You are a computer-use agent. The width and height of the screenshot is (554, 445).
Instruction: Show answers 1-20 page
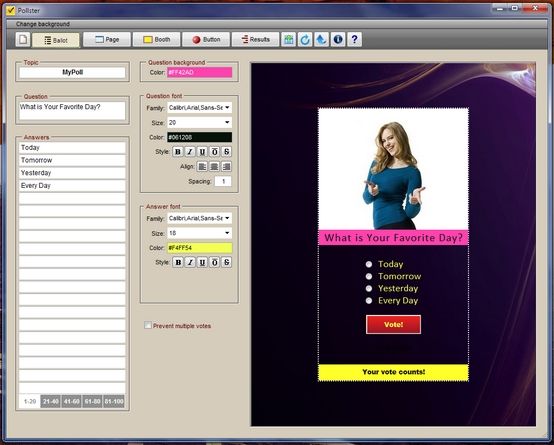point(30,401)
